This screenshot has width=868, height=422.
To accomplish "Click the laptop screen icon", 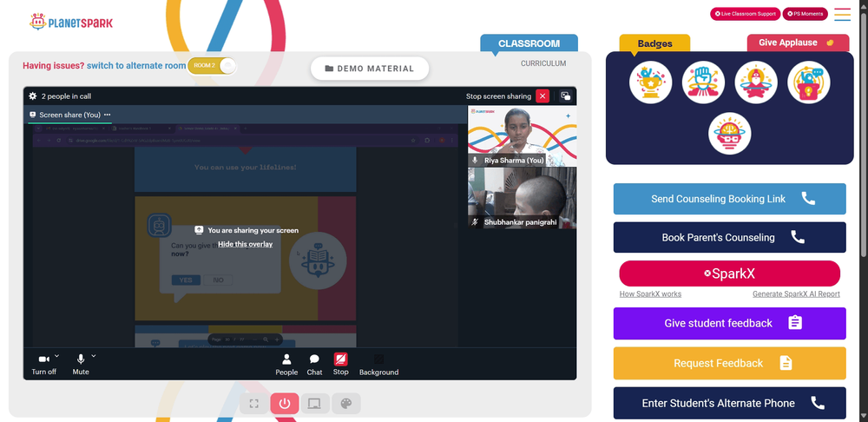I will coord(314,404).
